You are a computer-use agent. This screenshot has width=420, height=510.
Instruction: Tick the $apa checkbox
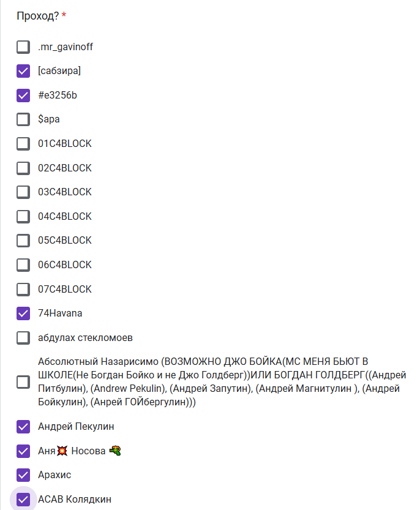pyautogui.click(x=23, y=119)
